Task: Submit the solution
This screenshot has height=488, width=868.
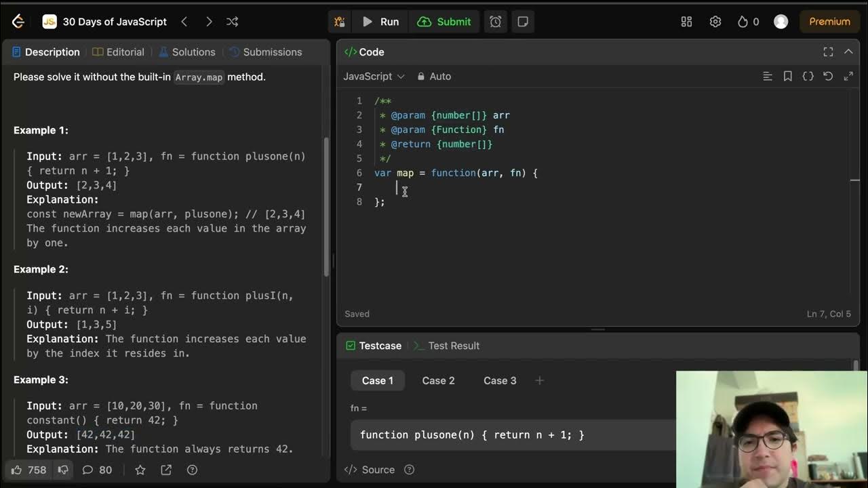Action: (444, 22)
